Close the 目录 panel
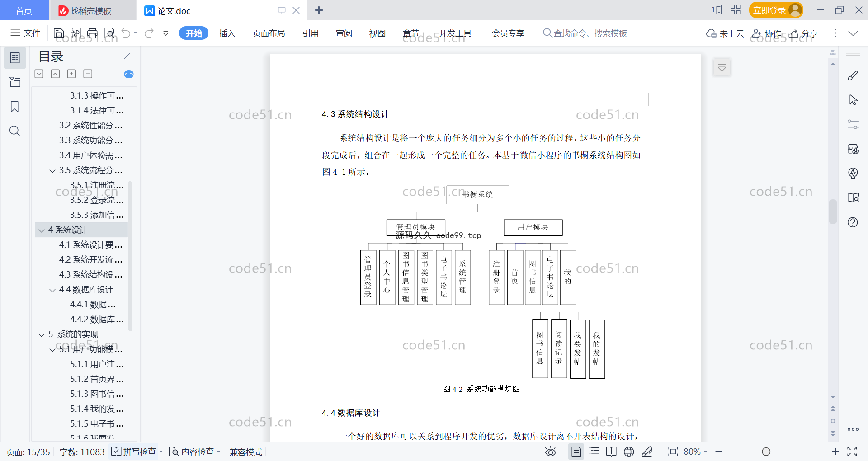The image size is (868, 461). (127, 56)
